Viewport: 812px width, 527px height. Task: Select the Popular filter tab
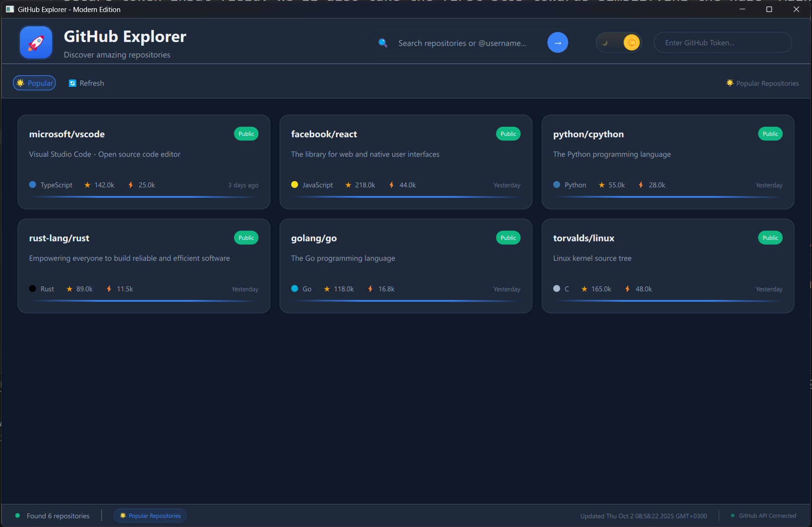coord(34,83)
